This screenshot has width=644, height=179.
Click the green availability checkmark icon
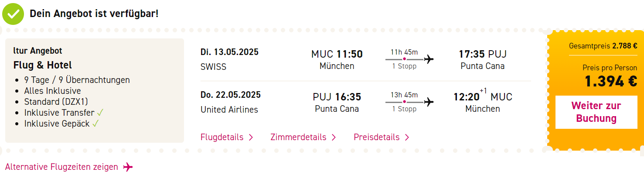[x=13, y=14]
